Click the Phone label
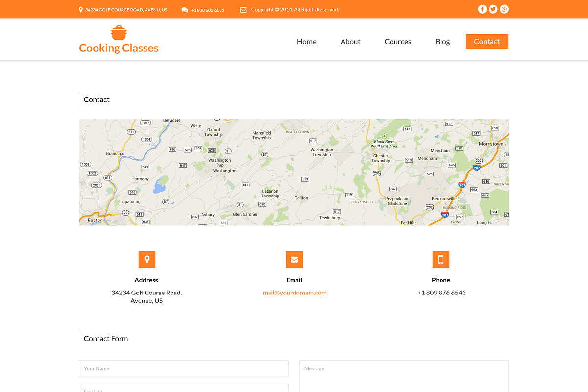Image resolution: width=588 pixels, height=392 pixels. (441, 280)
